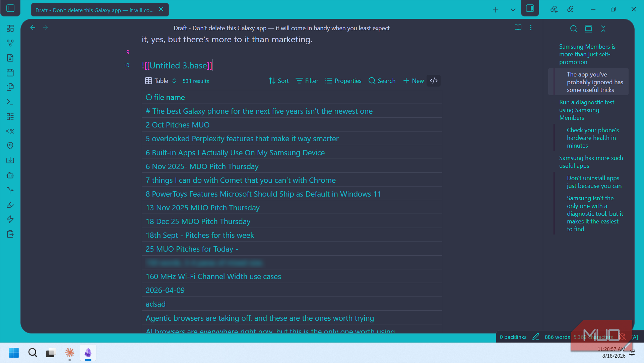Open the copy files icon in ribbon

click(x=10, y=87)
